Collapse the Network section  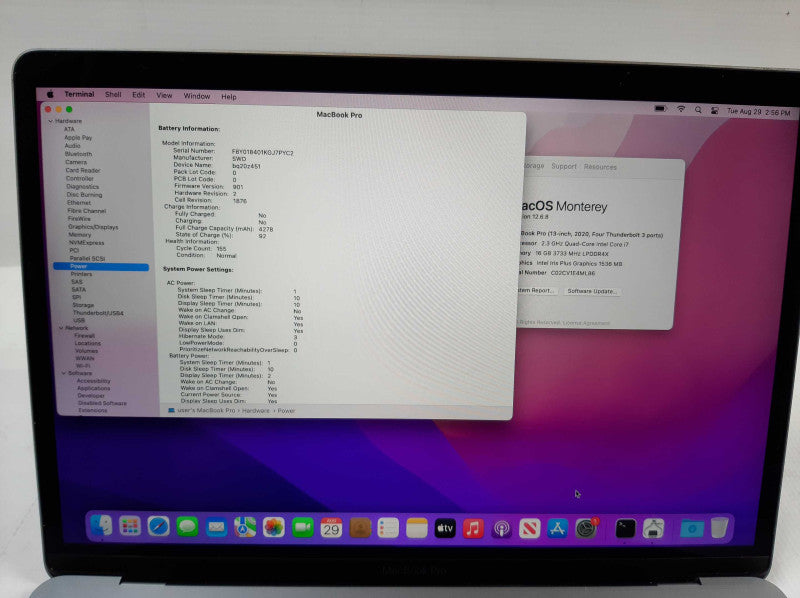[x=61, y=328]
